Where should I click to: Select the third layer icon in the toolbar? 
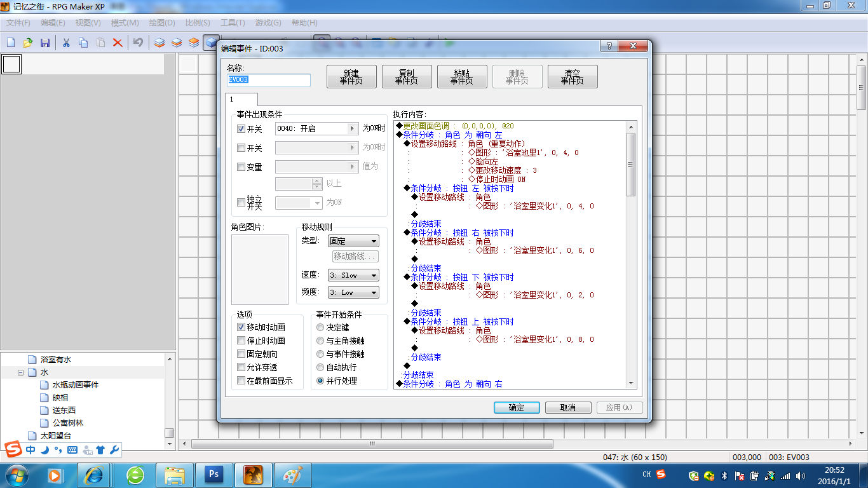(x=194, y=43)
